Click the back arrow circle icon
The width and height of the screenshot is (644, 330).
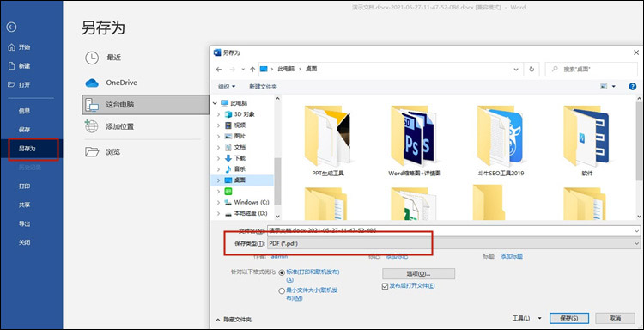(x=11, y=27)
